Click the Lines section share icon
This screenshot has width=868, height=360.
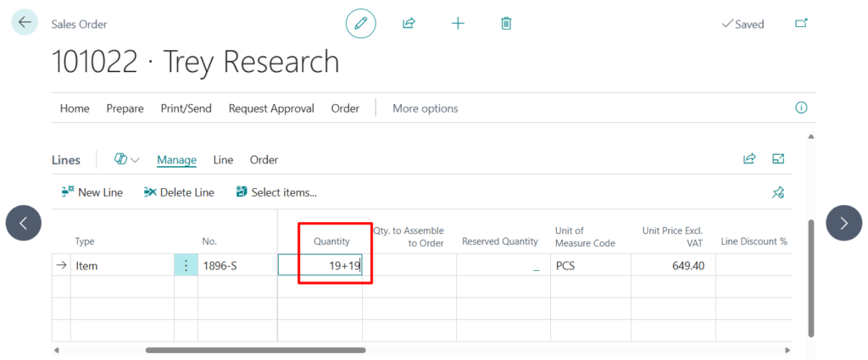tap(749, 158)
